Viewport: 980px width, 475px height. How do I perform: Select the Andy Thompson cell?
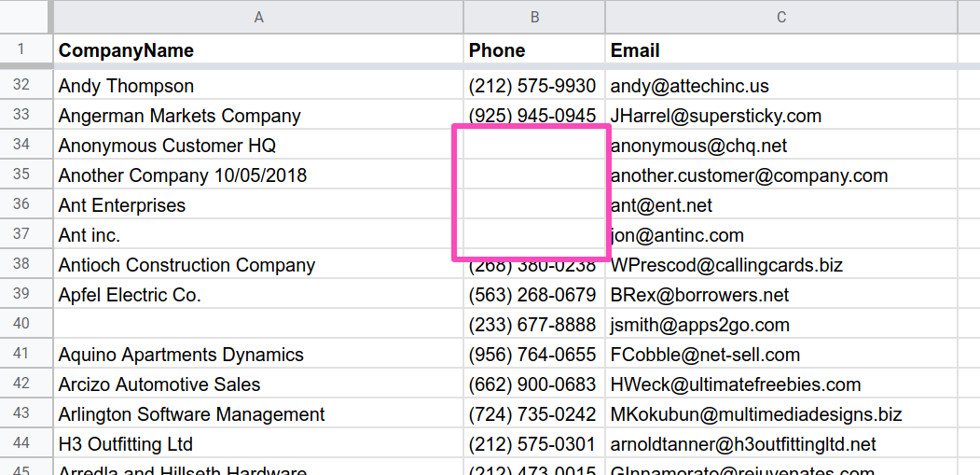point(258,86)
